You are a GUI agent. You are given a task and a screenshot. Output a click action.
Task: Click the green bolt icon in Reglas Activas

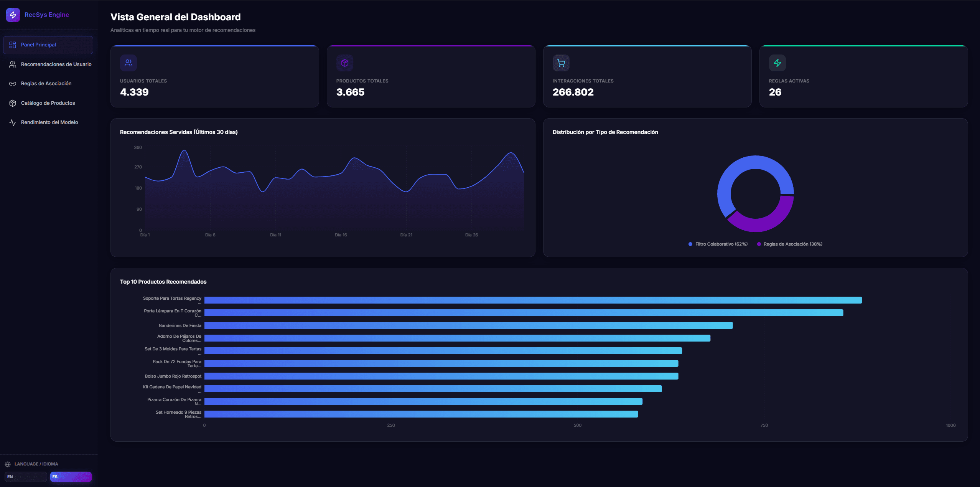pyautogui.click(x=777, y=63)
